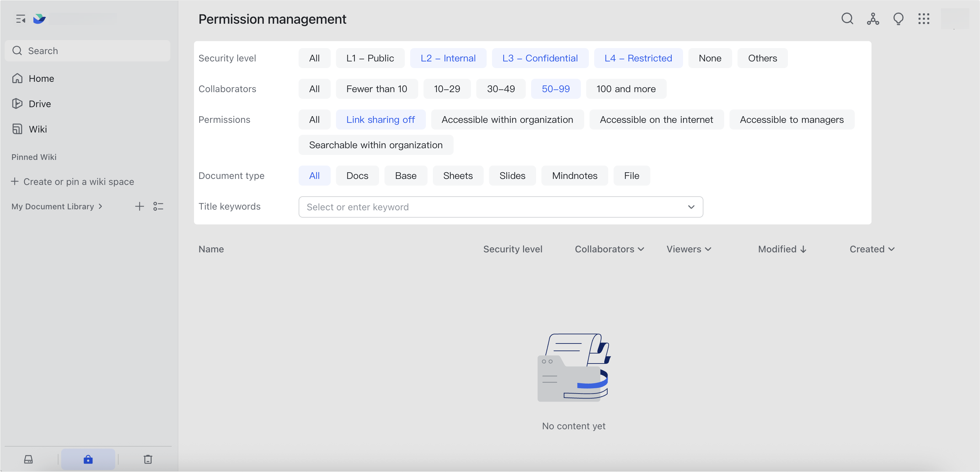Screen dimensions: 980x472
Task: Deselect 50–99 collaborators filter
Action: tap(555, 88)
